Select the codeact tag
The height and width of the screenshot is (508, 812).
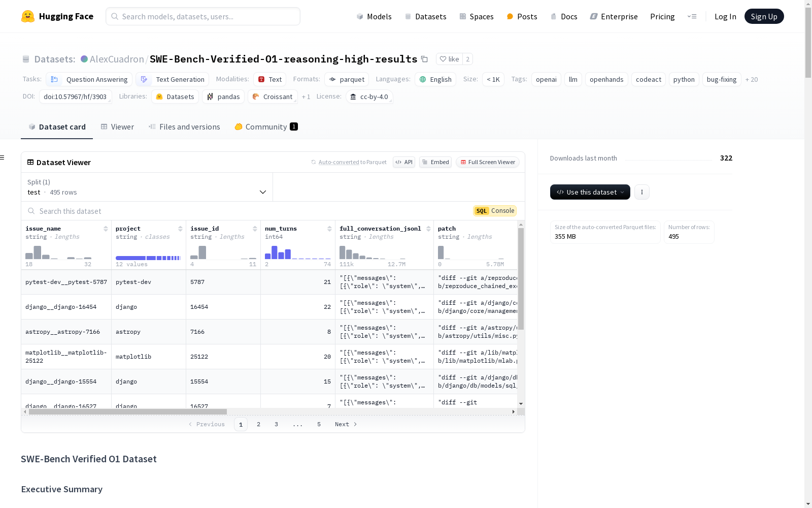coord(649,79)
